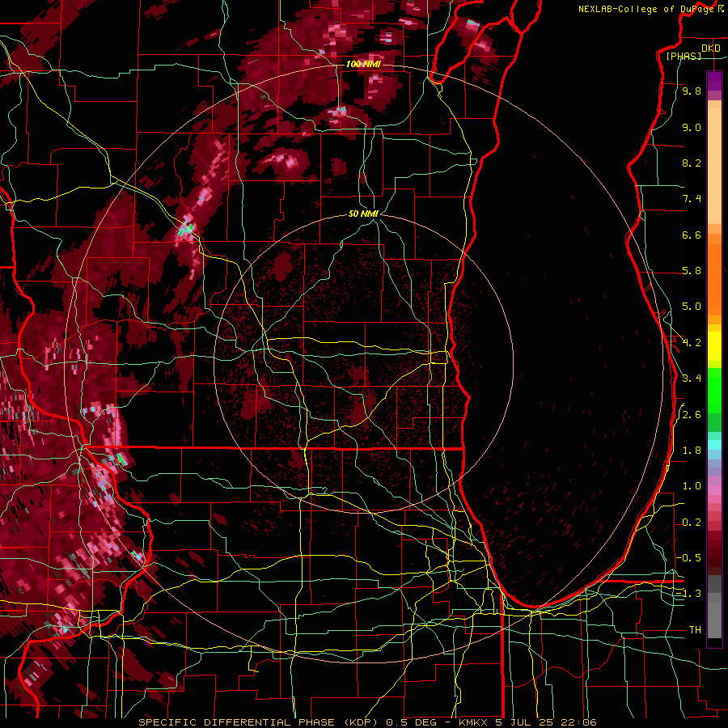Click the KMKX radar site identifier
Screen dimensions: 728x728
tap(474, 722)
